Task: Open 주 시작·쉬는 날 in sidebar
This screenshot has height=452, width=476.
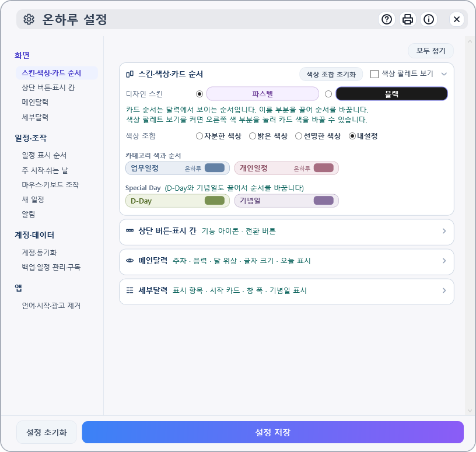Action: click(44, 170)
